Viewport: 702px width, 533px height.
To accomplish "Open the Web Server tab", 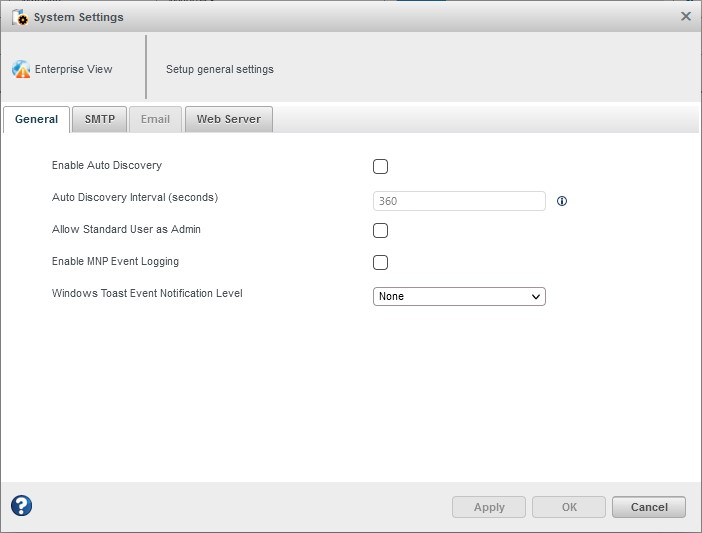I will coord(228,120).
